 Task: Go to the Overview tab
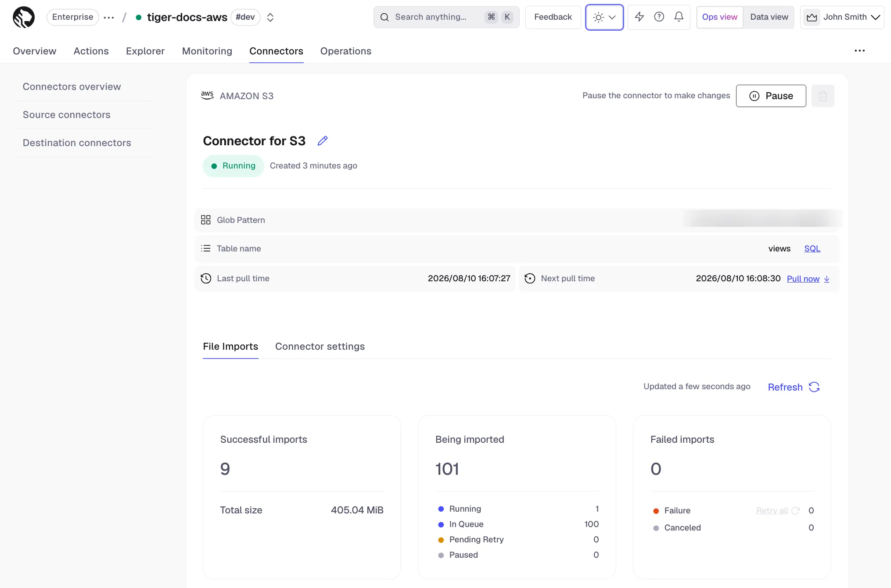(x=35, y=51)
